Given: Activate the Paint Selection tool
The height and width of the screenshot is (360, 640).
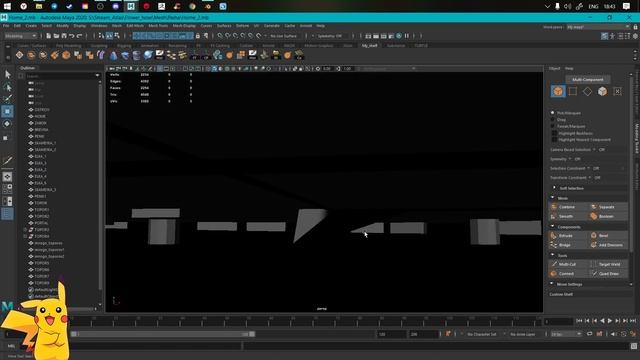Looking at the screenshot, I should click(x=7, y=99).
